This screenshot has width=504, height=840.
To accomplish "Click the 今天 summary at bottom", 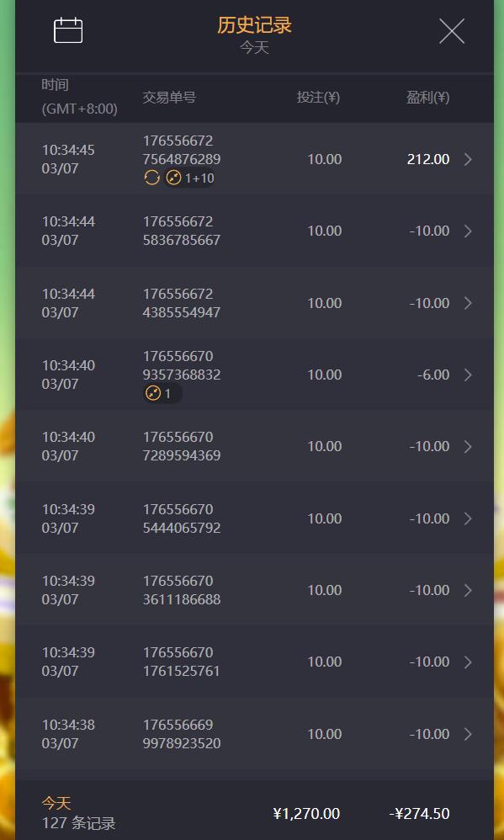I will [x=56, y=803].
